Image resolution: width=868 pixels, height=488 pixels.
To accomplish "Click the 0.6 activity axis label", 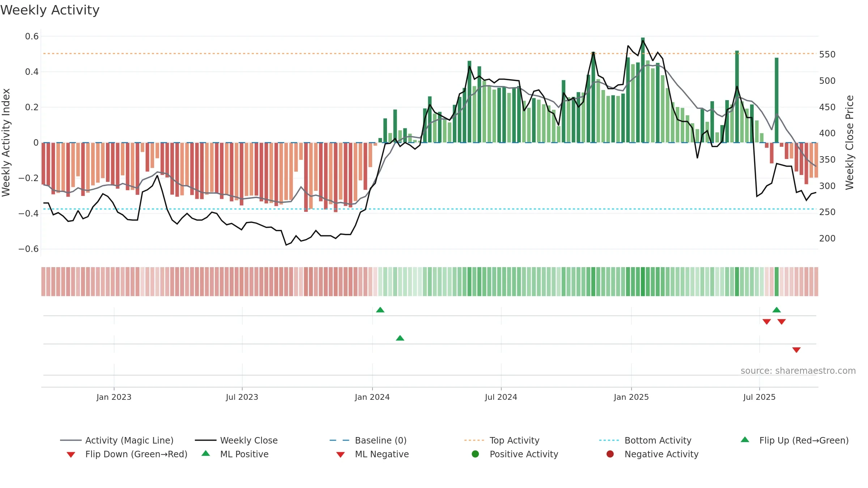I will (32, 37).
